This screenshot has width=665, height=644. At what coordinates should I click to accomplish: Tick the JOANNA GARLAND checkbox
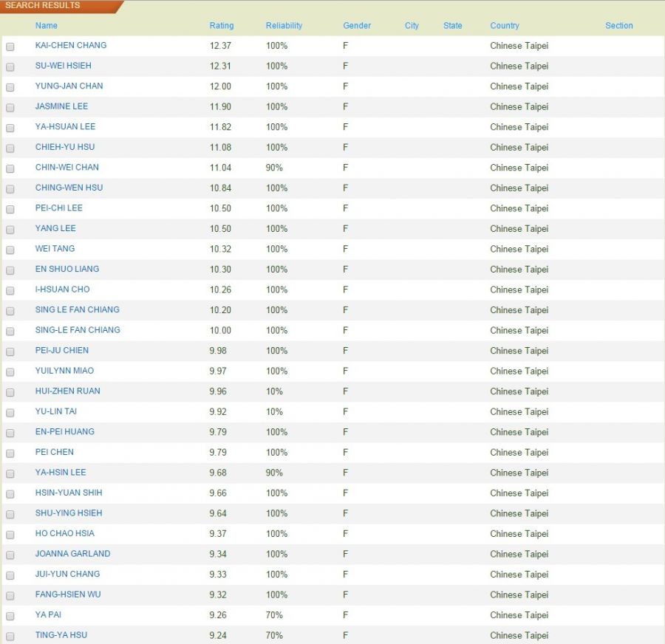tap(10, 555)
